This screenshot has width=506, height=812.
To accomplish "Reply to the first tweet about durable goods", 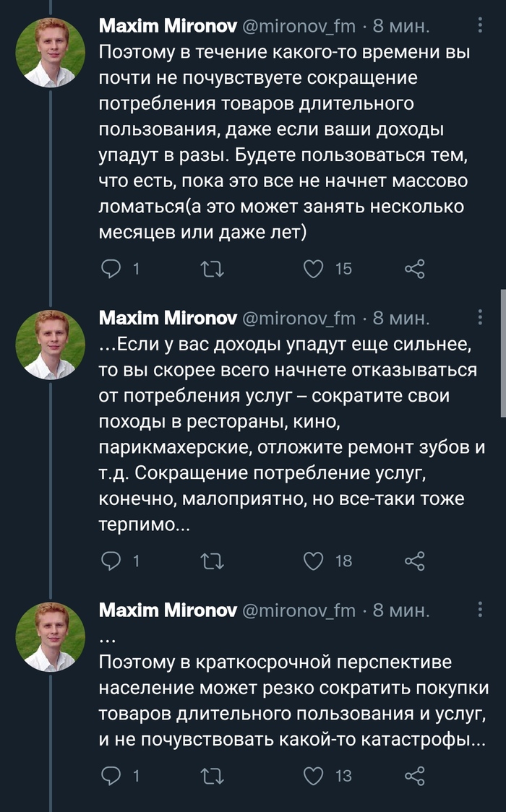I will [x=111, y=269].
